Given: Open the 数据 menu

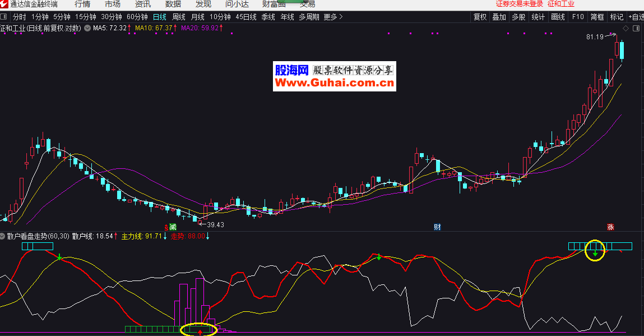Looking at the screenshot, I should coord(173,4).
